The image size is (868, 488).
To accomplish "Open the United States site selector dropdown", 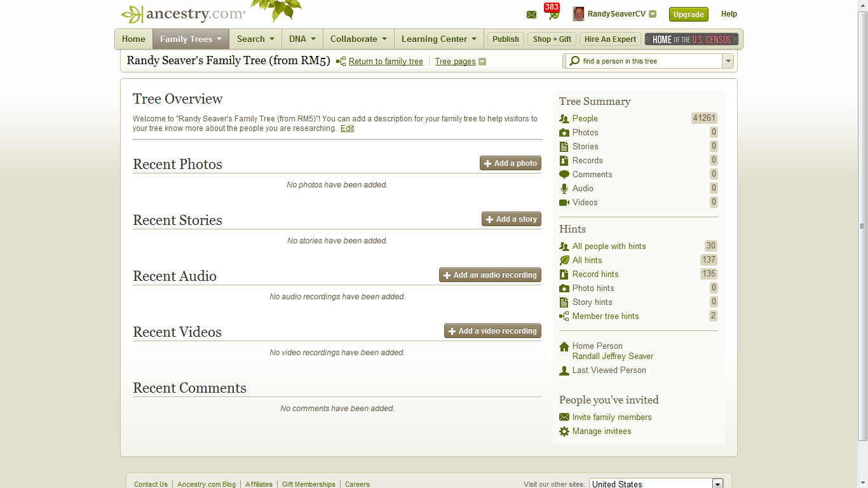I will point(656,484).
